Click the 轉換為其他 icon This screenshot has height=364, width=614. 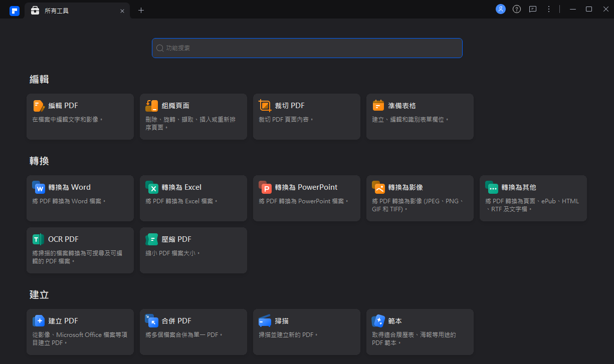pos(492,187)
